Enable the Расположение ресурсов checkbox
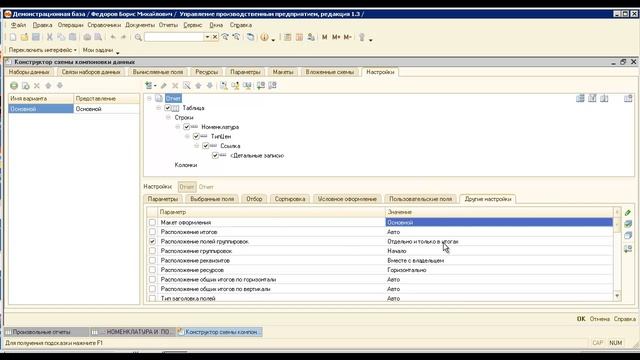The width and height of the screenshot is (640, 360). click(x=152, y=270)
